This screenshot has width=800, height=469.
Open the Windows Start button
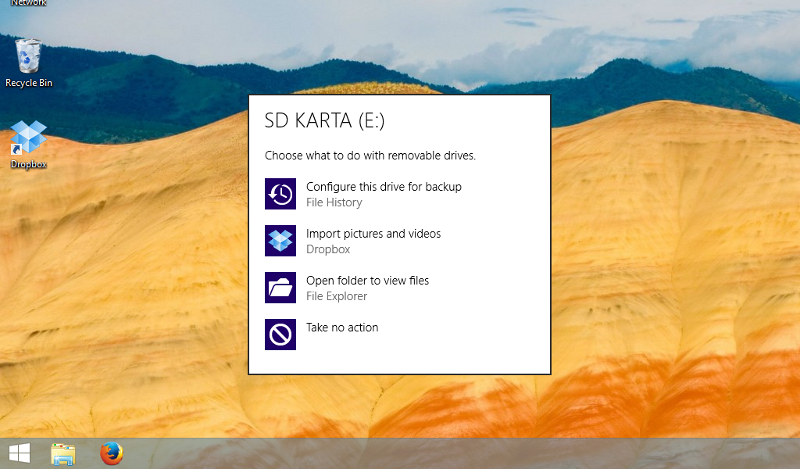coord(18,454)
